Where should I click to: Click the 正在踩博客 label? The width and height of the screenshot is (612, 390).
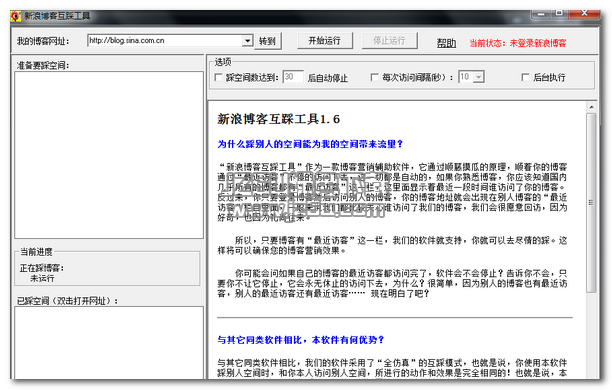tap(42, 268)
